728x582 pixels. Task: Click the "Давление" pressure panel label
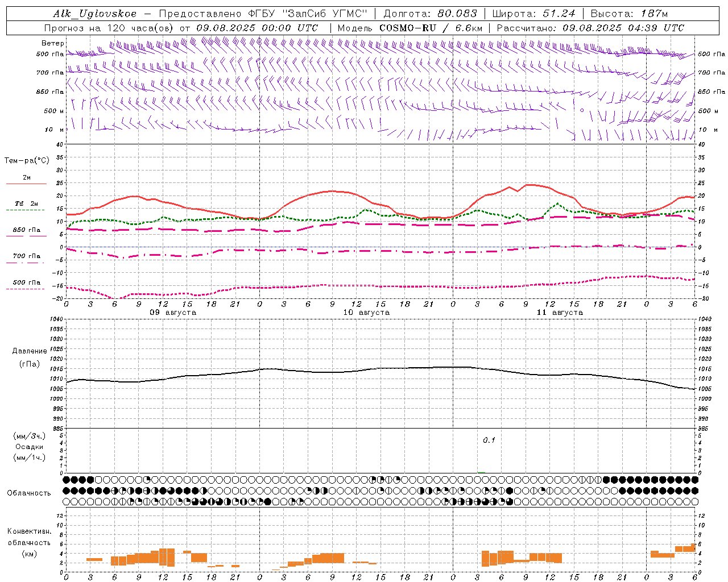click(30, 351)
